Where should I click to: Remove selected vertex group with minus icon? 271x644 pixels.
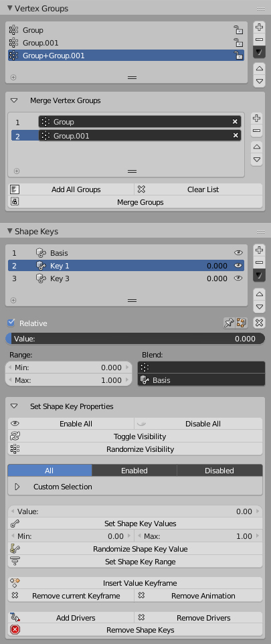[x=259, y=40]
